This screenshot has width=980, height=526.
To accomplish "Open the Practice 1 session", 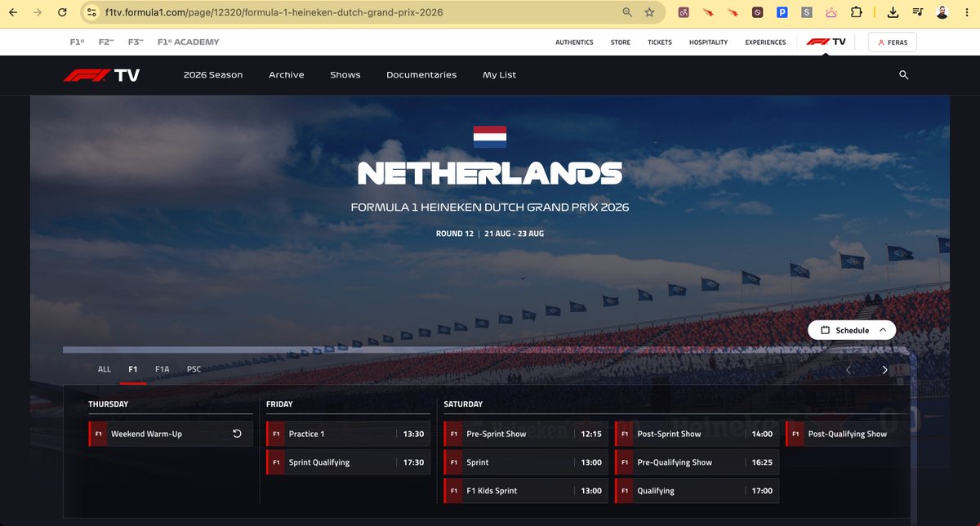I will coord(348,434).
